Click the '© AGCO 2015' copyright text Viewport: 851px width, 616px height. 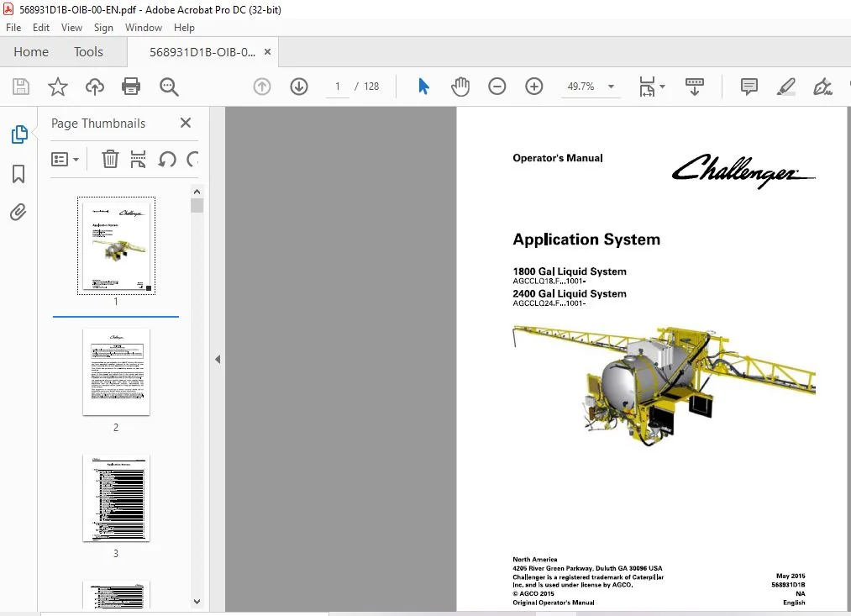coord(533,594)
